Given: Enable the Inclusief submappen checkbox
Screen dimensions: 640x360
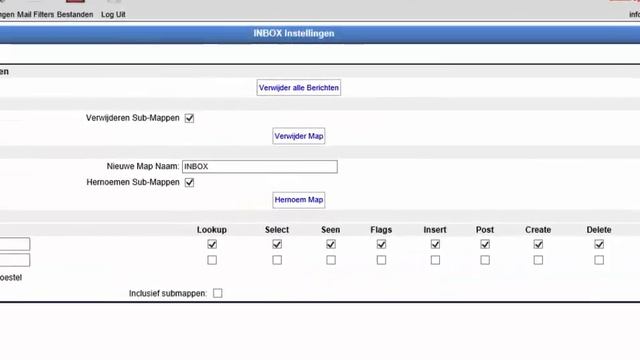Looking at the screenshot, I should click(x=218, y=293).
